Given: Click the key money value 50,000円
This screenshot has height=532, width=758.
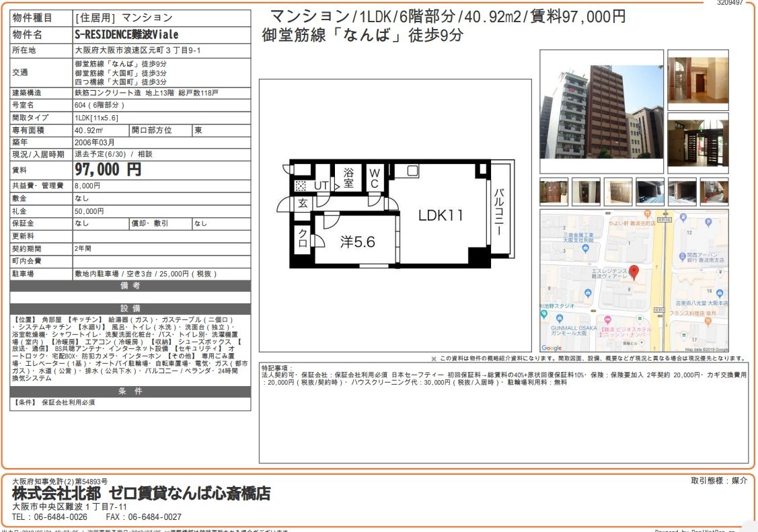Looking at the screenshot, I should (x=89, y=211).
